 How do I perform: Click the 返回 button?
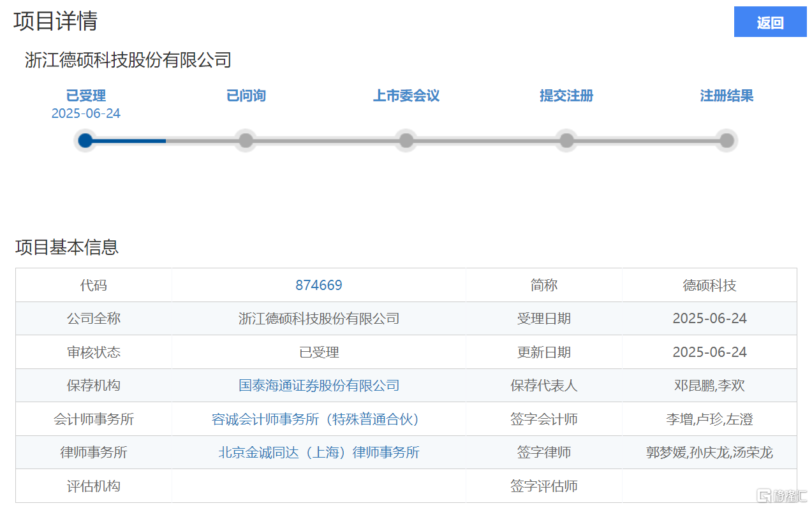(x=770, y=22)
